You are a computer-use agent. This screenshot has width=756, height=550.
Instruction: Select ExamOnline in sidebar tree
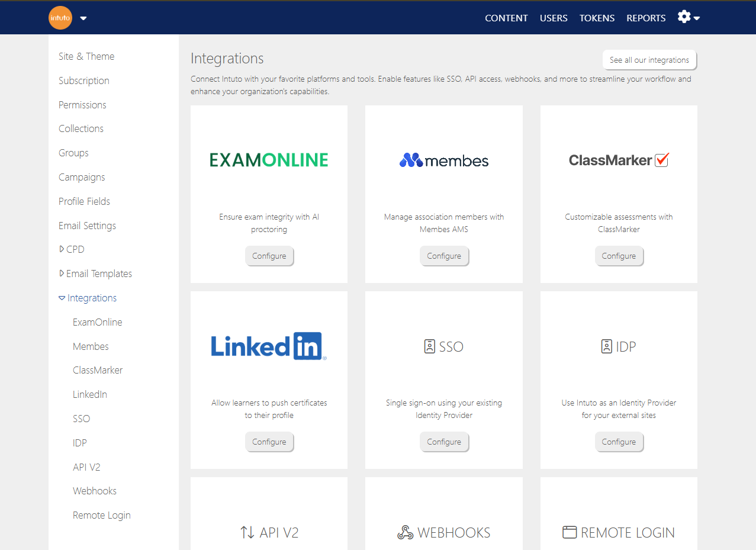(98, 322)
